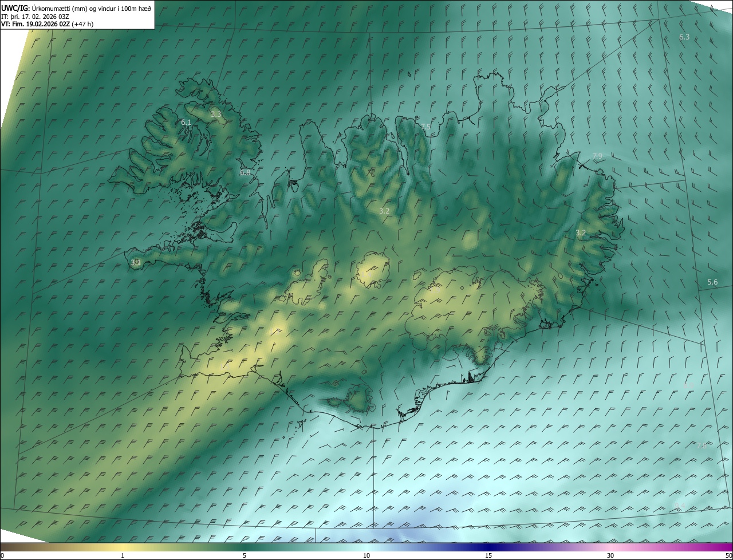
Task: Click the 7.8 value southeast of Iceland
Action: (x=702, y=445)
